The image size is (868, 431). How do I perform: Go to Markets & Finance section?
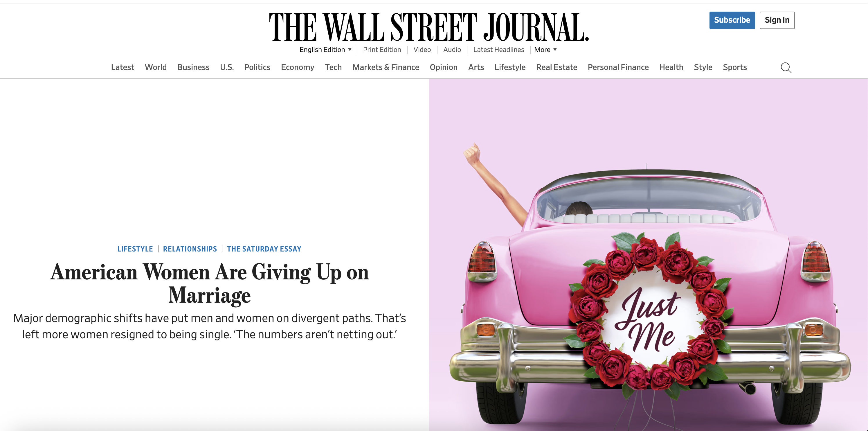tap(386, 67)
